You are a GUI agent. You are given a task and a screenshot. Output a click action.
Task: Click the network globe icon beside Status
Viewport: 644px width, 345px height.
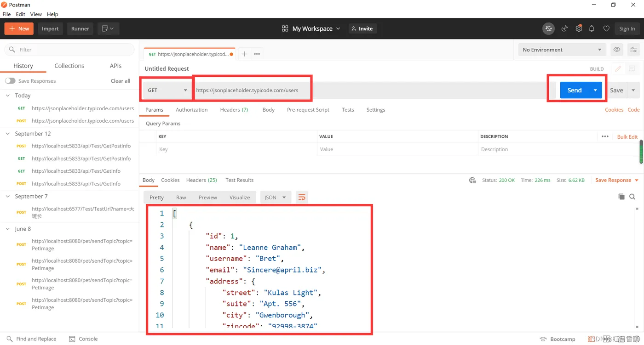coord(472,180)
